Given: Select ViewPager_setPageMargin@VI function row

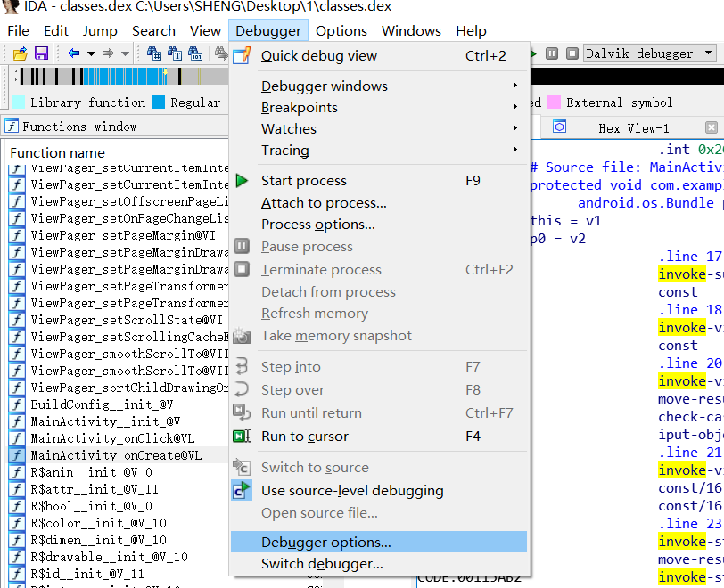Looking at the screenshot, I should (119, 235).
